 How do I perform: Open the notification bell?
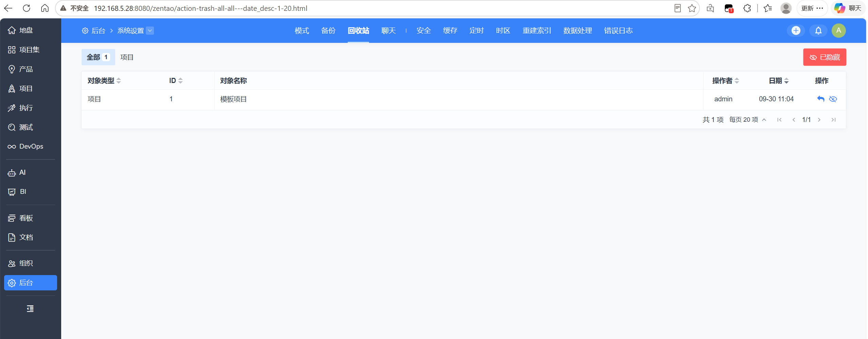coord(818,31)
